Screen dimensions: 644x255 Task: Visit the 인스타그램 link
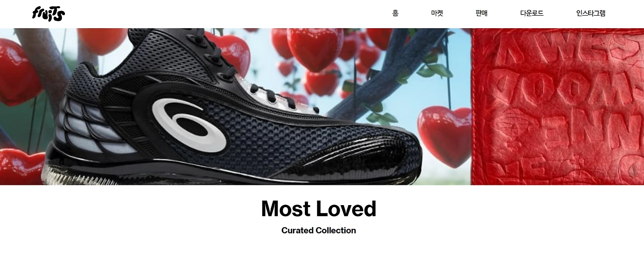(591, 14)
